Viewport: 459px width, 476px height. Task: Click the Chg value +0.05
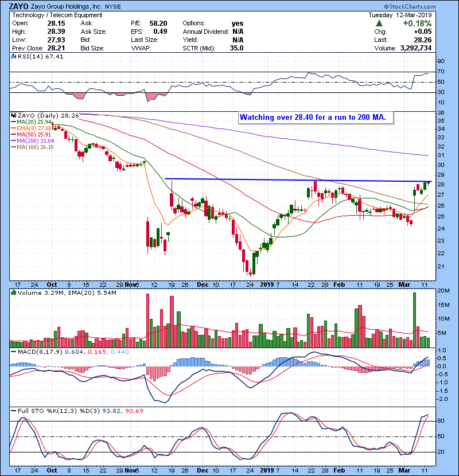pyautogui.click(x=422, y=32)
